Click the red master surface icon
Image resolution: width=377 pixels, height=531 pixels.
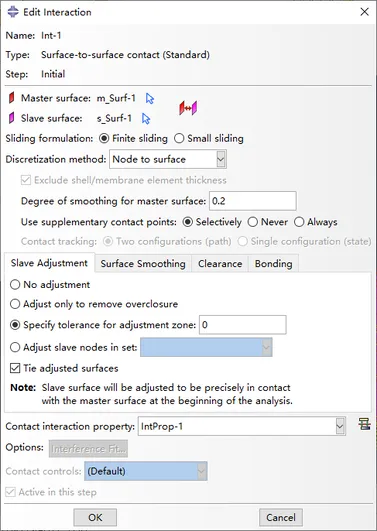12,98
